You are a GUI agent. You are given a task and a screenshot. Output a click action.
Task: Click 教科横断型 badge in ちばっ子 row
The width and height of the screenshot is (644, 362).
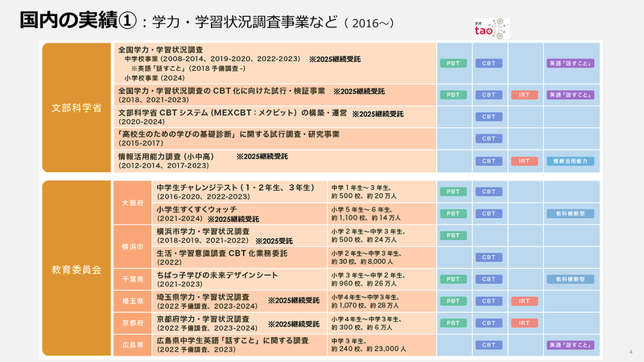point(570,279)
